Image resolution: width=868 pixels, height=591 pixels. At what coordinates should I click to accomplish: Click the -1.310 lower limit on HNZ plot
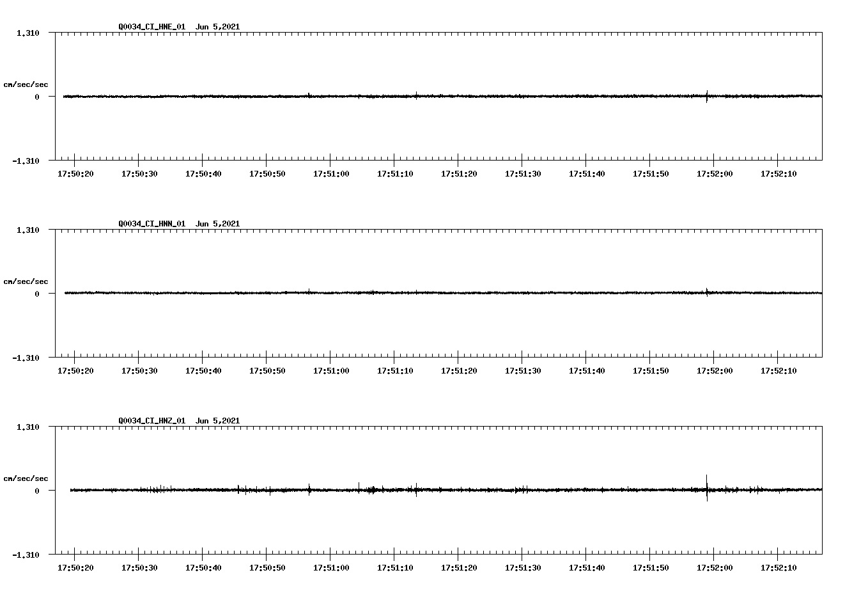point(26,555)
